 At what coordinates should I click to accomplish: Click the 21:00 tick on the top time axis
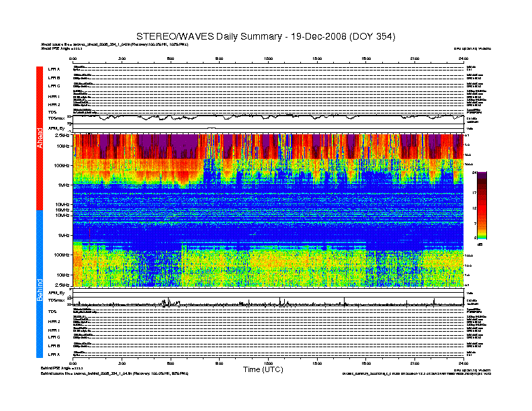[415, 58]
